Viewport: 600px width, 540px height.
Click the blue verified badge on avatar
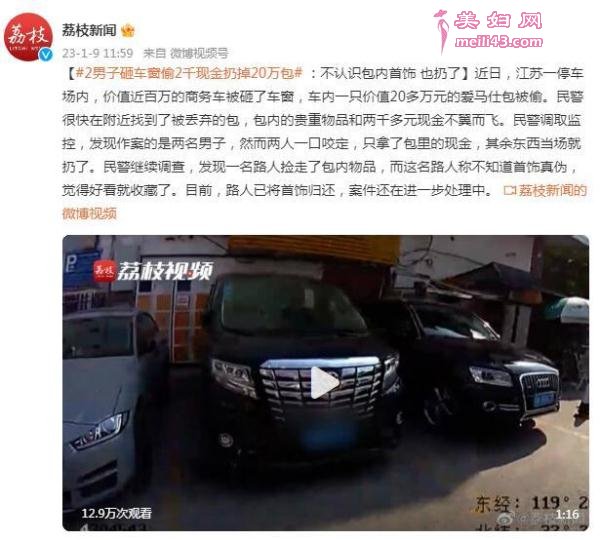(46, 54)
